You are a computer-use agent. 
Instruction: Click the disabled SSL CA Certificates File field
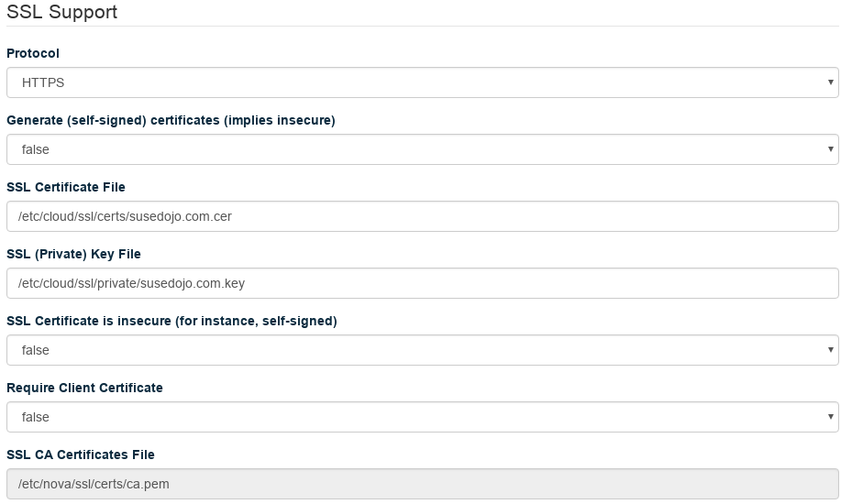tap(422, 484)
